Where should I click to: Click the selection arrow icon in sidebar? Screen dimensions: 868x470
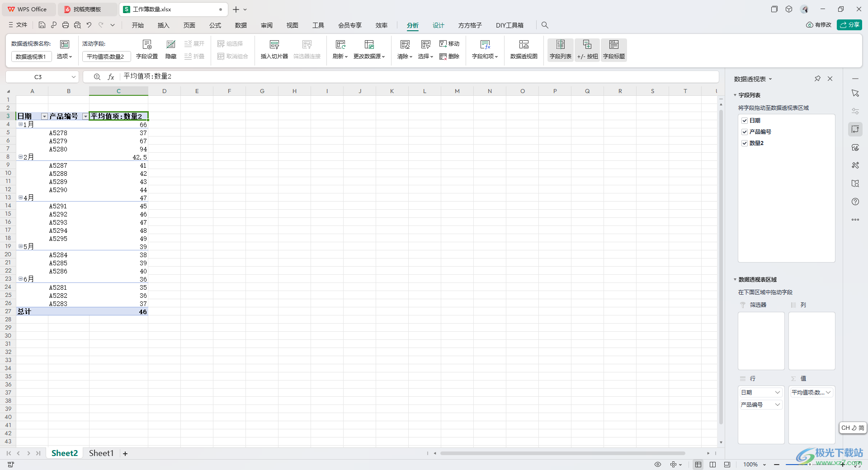(x=855, y=93)
